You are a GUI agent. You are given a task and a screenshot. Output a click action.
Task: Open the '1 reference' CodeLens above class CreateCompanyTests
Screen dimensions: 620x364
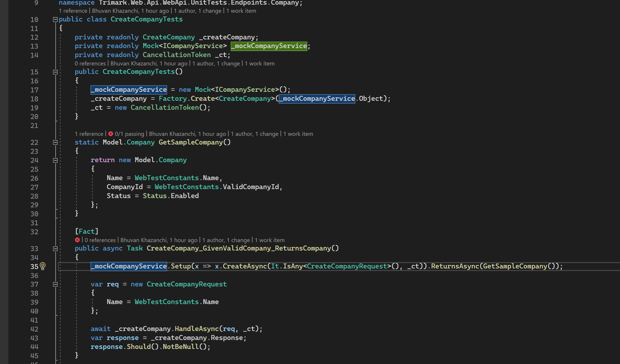(x=73, y=11)
